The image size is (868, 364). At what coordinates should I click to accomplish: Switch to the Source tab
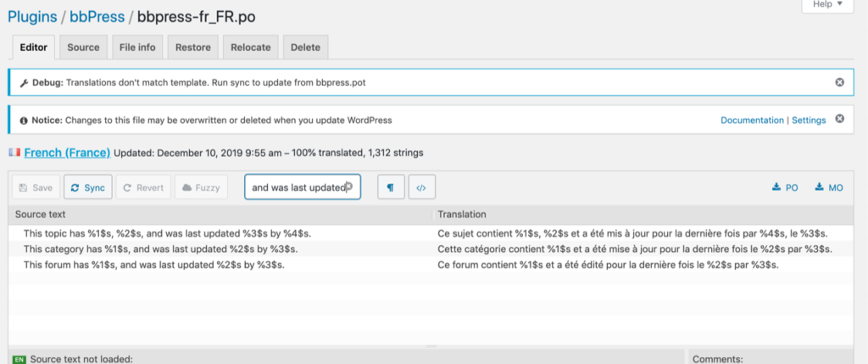[x=84, y=48]
